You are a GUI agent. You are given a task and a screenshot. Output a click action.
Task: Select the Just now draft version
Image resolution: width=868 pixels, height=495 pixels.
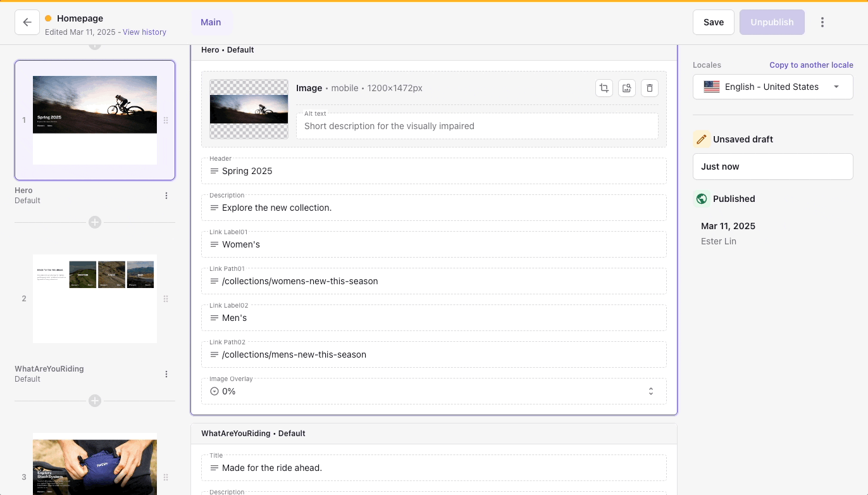pos(773,166)
